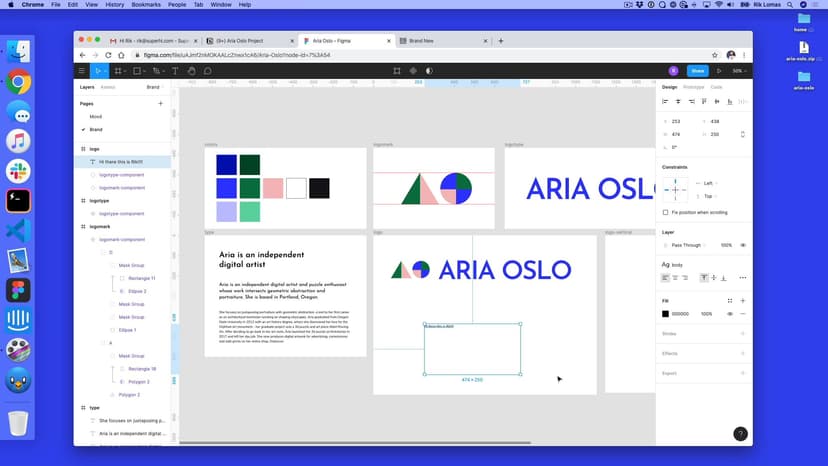Click the black fill color swatch
This screenshot has width=828, height=466.
[666, 314]
